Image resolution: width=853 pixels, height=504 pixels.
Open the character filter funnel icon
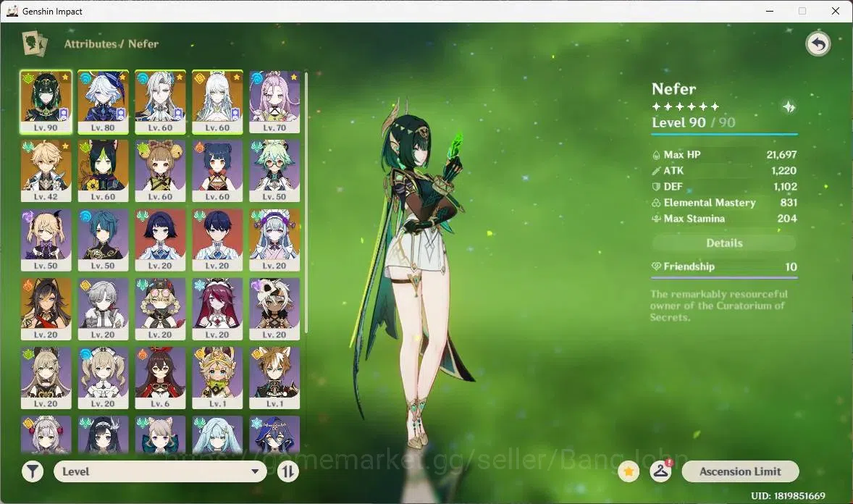(33, 471)
